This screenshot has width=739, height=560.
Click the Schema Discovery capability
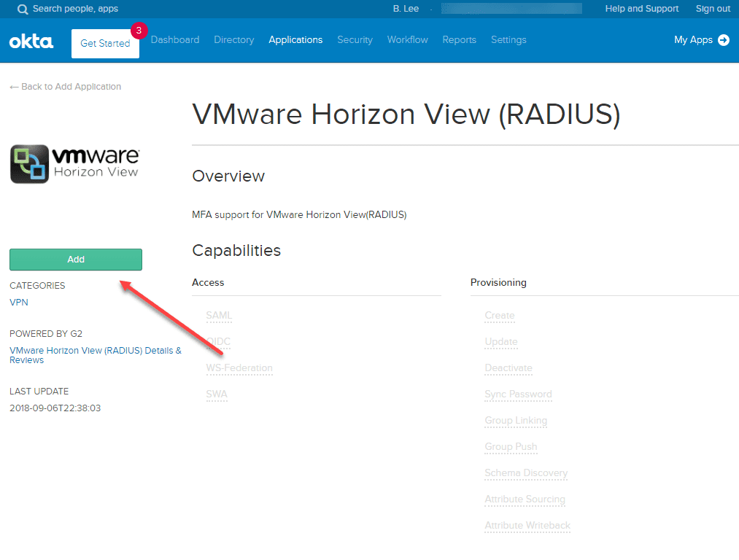[x=526, y=473]
